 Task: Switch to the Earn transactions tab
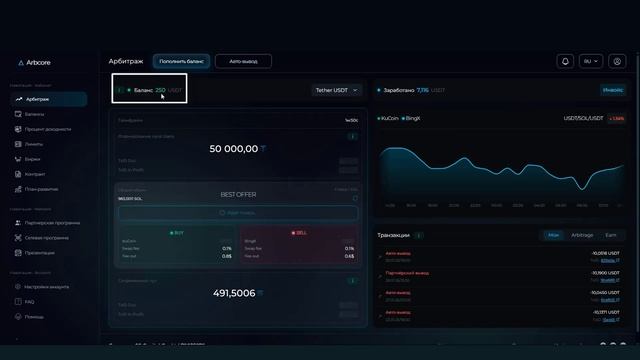611,235
